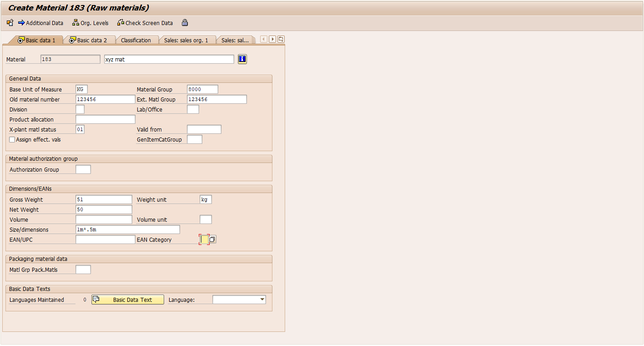Click the highlighted EAN Category field
This screenshot has height=346, width=644.
(x=203, y=239)
